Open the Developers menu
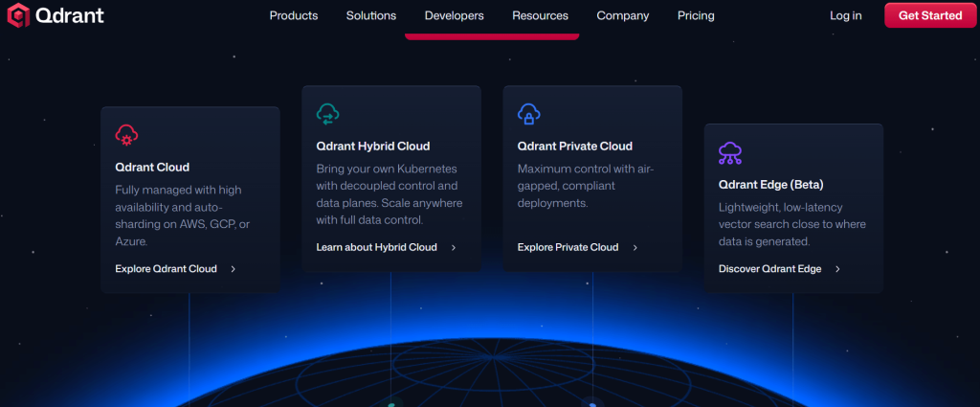The image size is (980, 407). point(455,15)
